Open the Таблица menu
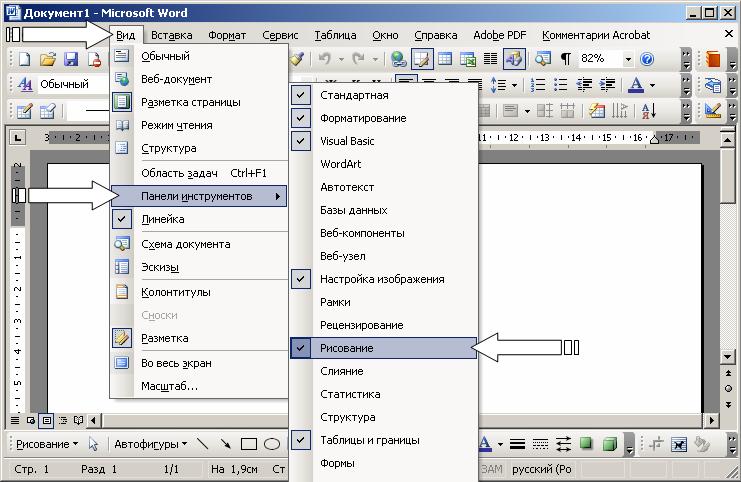Viewport: 741px width, 482px height. point(335,35)
